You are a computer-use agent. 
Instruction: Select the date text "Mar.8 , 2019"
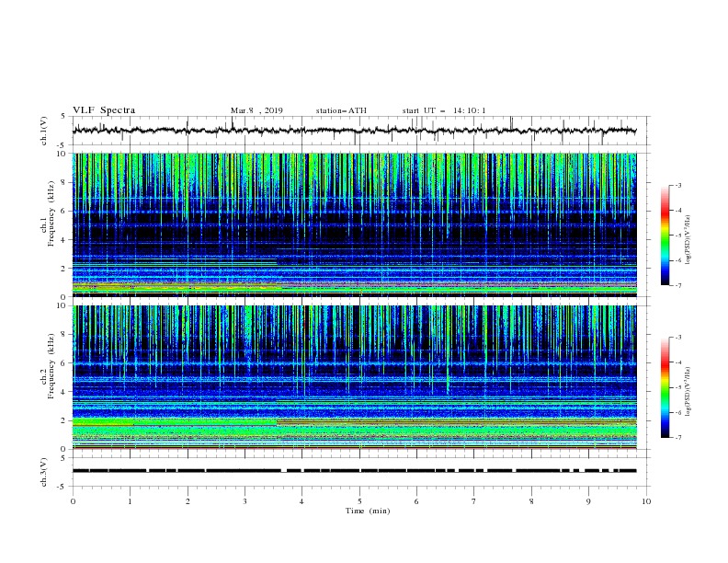coord(256,110)
